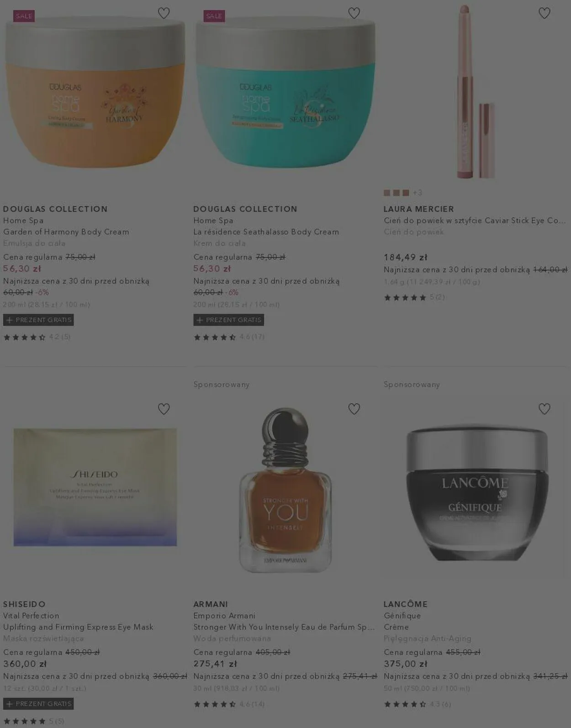Image resolution: width=571 pixels, height=728 pixels.
Task: Click PREZENT GRATIS tag under Shiseido mask
Action: click(38, 704)
